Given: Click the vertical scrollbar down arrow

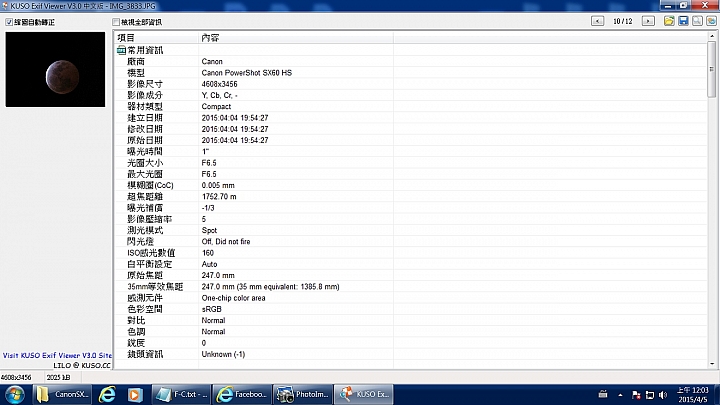Looking at the screenshot, I should [712, 364].
